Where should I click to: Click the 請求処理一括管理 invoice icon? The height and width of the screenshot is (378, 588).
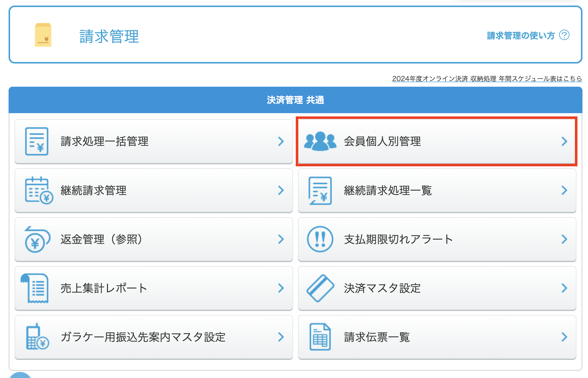pyautogui.click(x=37, y=141)
